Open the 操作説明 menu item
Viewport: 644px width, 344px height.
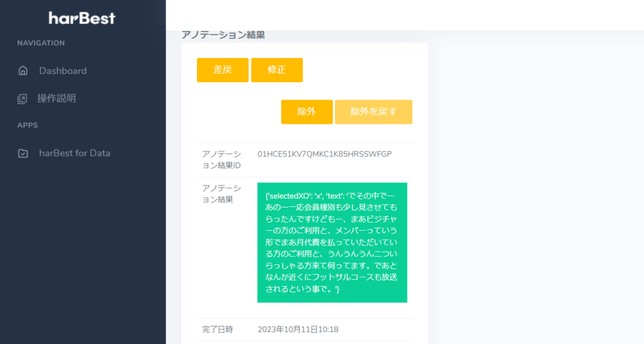pos(56,99)
